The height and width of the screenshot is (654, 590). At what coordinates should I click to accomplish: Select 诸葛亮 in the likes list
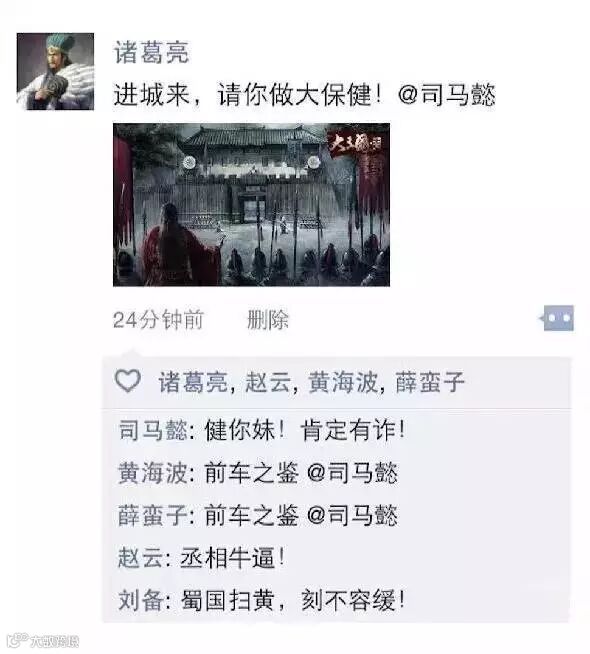tap(193, 382)
